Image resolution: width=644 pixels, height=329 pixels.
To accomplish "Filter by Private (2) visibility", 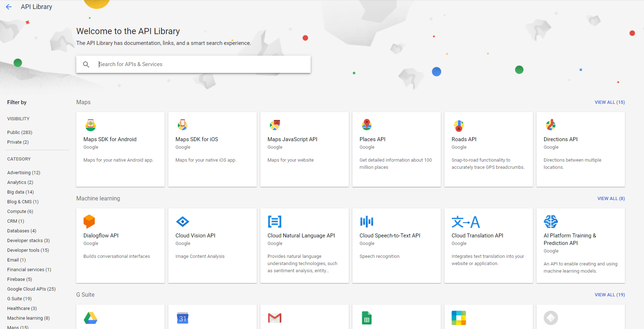I will click(x=18, y=142).
